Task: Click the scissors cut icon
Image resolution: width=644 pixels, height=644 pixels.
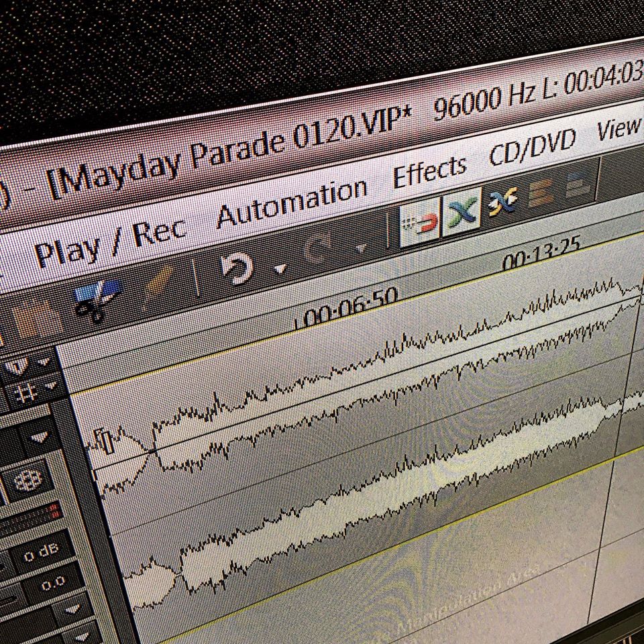Action: pos(98,301)
